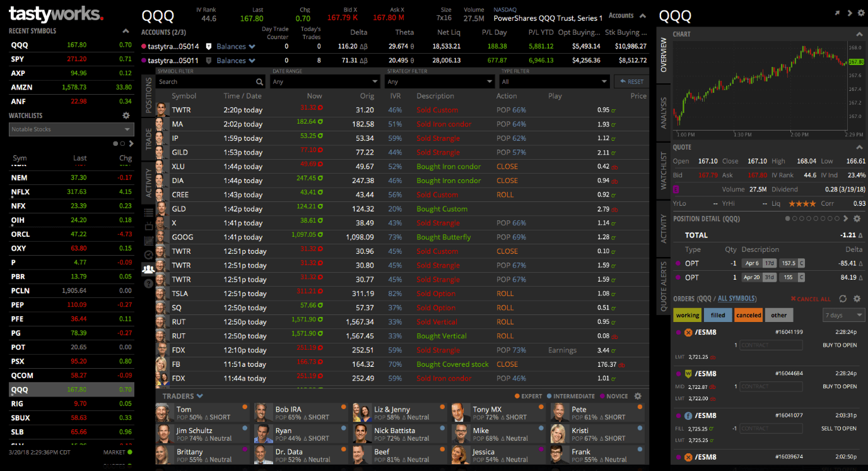Click purple dot beside Apr 20 OPT position
Image resolution: width=868 pixels, height=471 pixels.
click(678, 277)
